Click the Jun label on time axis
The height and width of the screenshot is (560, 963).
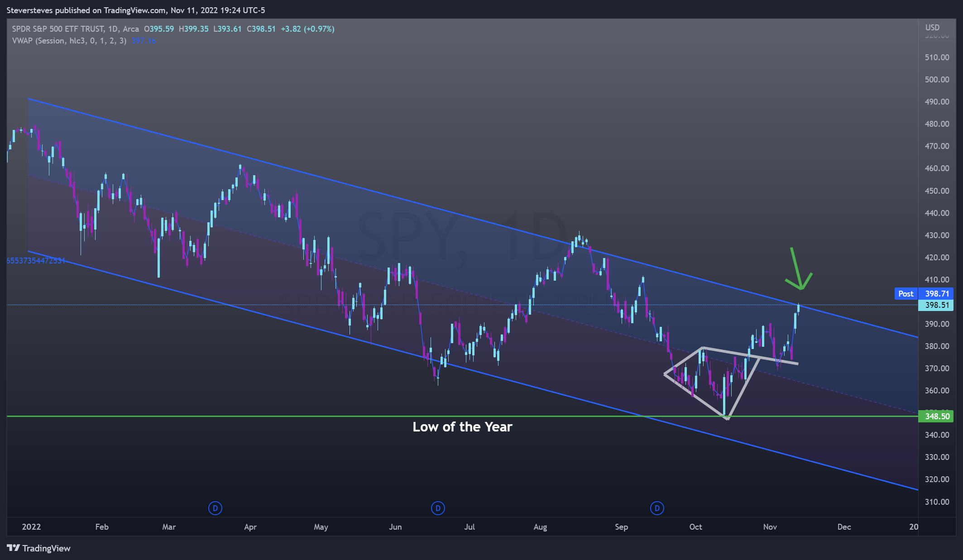(x=395, y=527)
